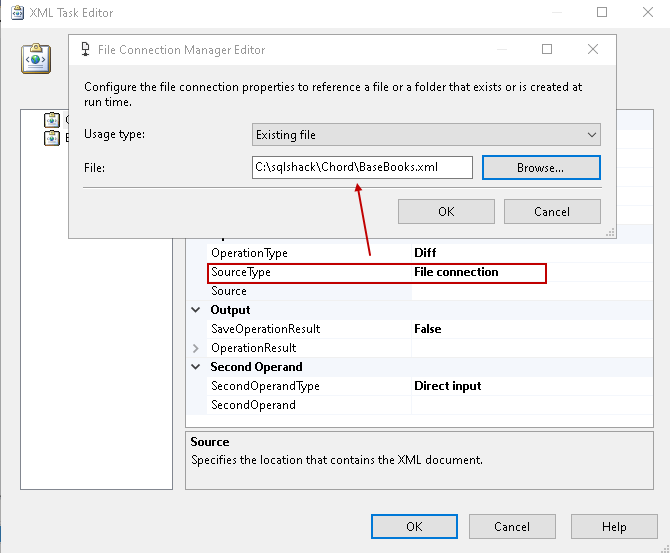Confirm the file connection with OK
Viewport: 670px width, 553px height.
click(445, 211)
